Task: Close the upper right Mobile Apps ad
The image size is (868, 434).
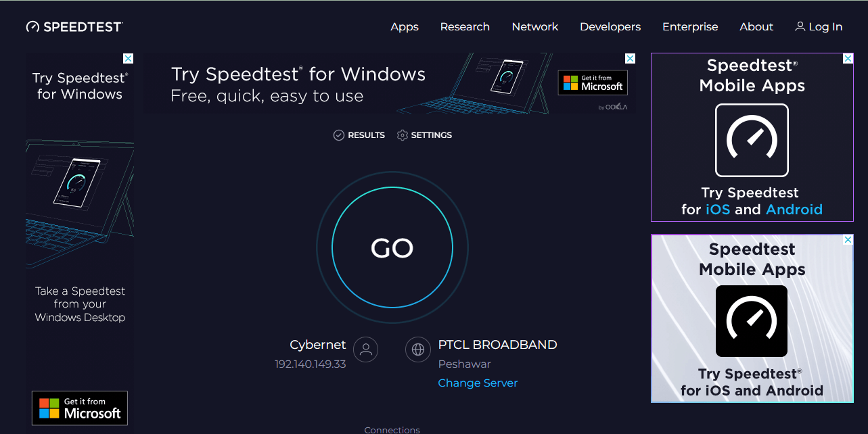Action: (x=848, y=59)
